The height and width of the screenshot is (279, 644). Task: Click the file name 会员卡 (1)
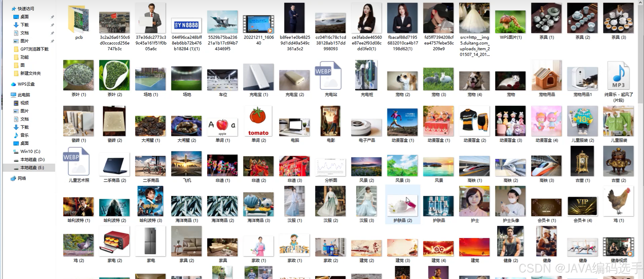pos(547,221)
